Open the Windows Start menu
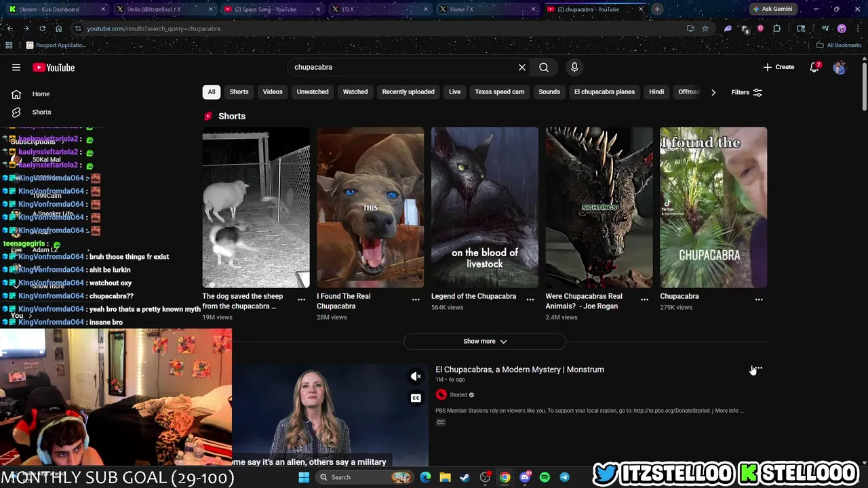Image resolution: width=868 pixels, height=488 pixels. [x=304, y=477]
